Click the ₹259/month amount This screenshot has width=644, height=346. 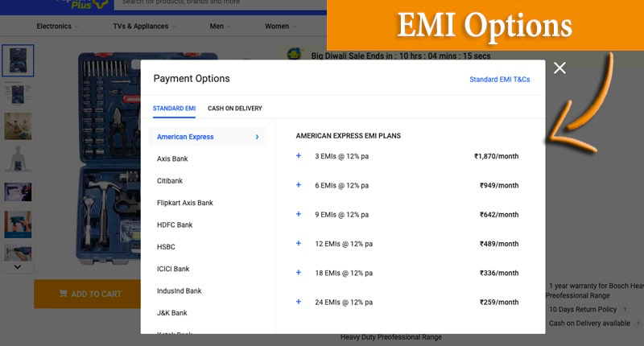coord(499,302)
